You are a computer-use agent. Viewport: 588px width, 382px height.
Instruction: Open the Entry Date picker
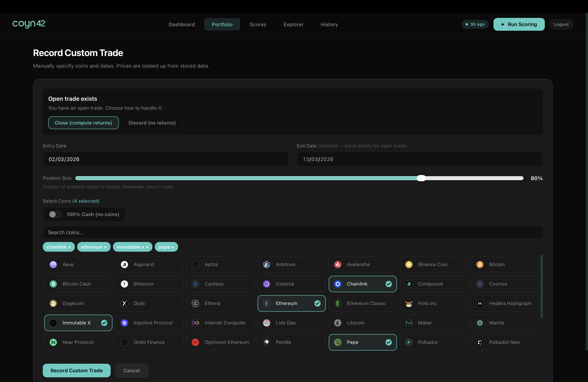(165, 159)
